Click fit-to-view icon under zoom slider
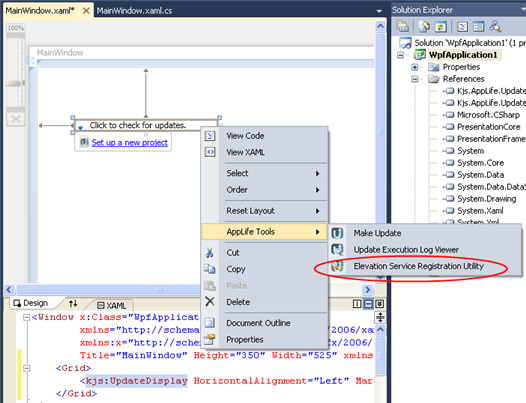This screenshot has width=526, height=403. tap(15, 119)
